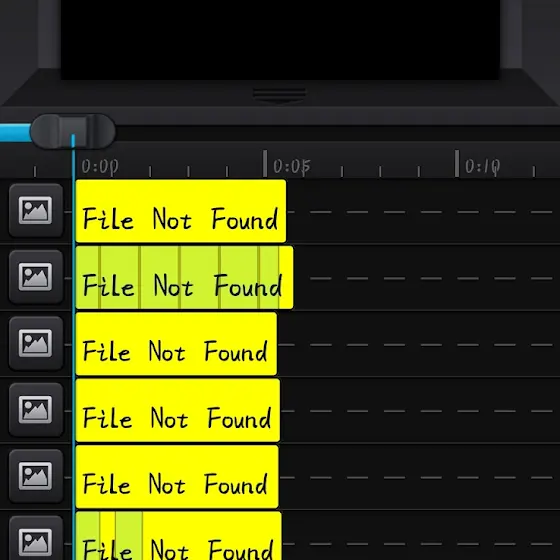Pick the fourth track File Not Found clip
This screenshot has height=560, width=560.
click(178, 410)
